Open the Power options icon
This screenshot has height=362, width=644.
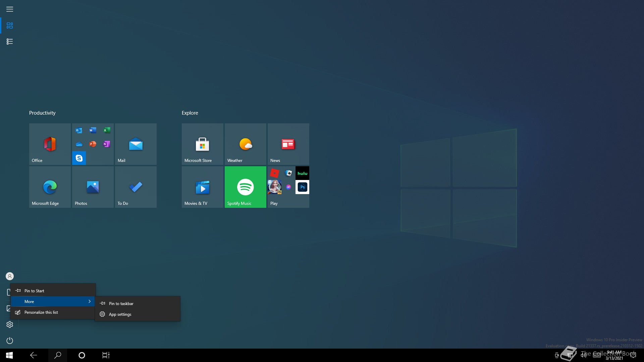tap(10, 341)
